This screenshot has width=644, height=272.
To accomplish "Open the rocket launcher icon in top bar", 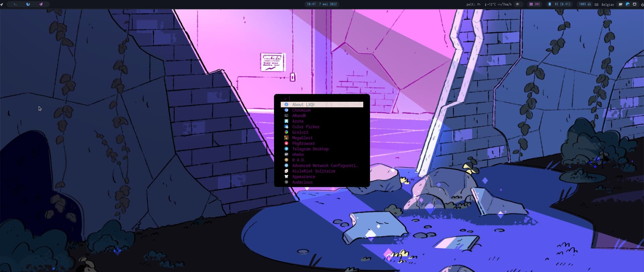I will 2,4.
